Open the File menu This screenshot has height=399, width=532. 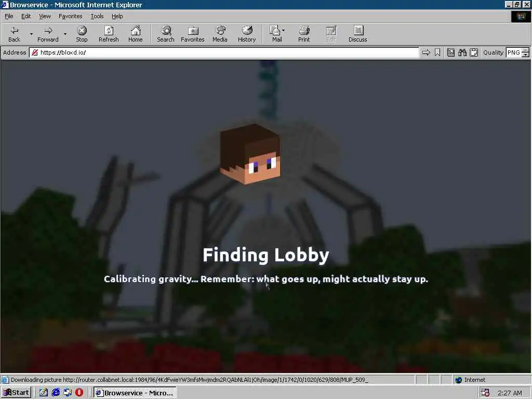click(x=9, y=16)
